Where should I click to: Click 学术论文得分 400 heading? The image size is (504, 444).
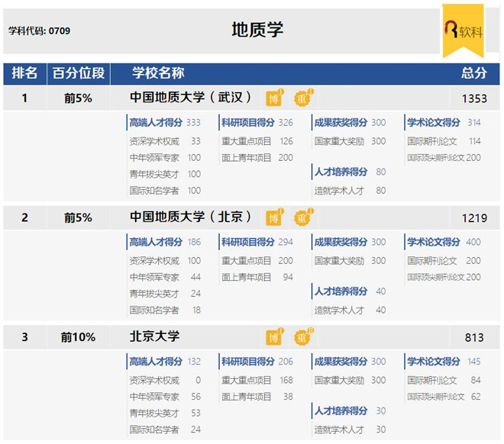[x=444, y=242]
